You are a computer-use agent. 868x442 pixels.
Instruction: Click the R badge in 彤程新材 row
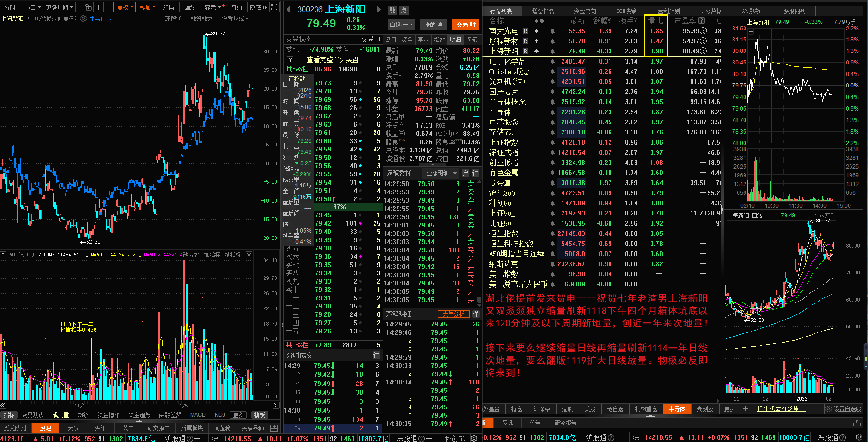click(525, 41)
